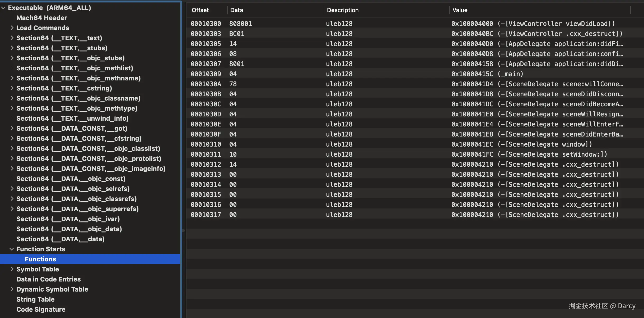Viewport: 644px width, 318px height.
Task: Select Data in Code Entries item
Action: tap(48, 279)
